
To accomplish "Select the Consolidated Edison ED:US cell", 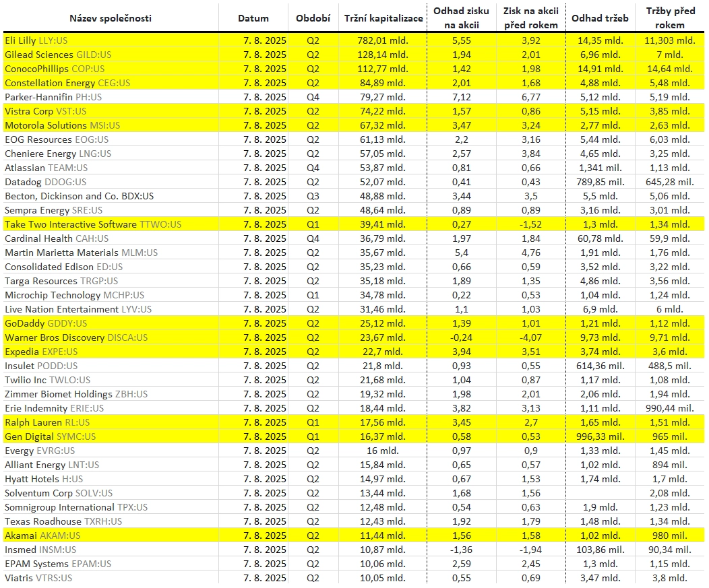I will coord(111,267).
